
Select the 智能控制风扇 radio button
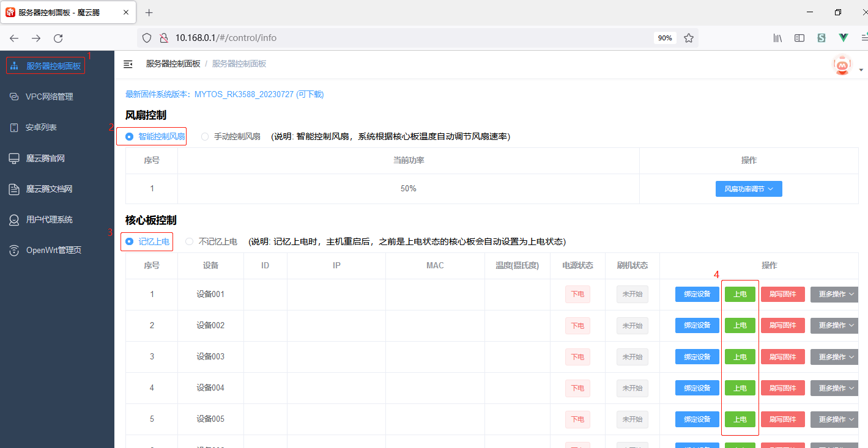[x=130, y=137]
